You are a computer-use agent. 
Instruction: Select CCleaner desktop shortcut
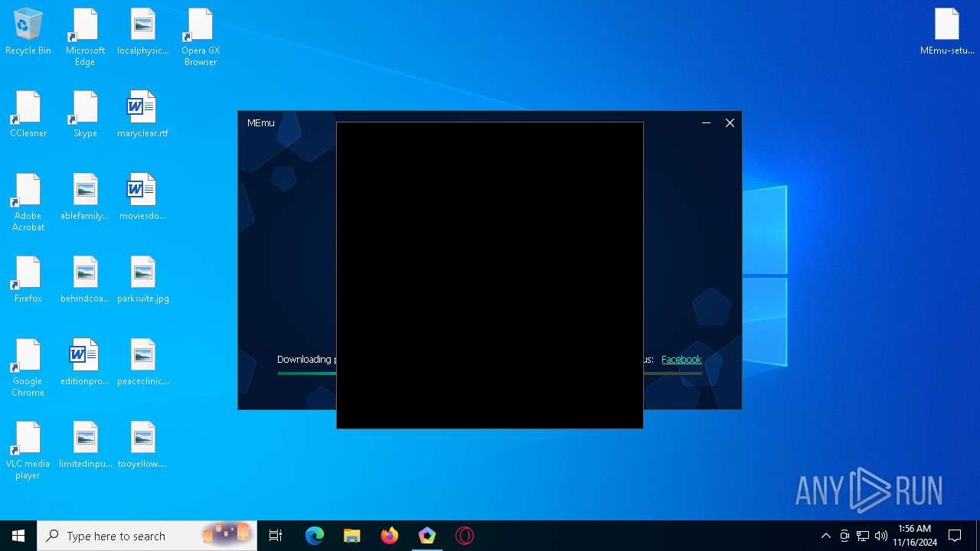28,115
